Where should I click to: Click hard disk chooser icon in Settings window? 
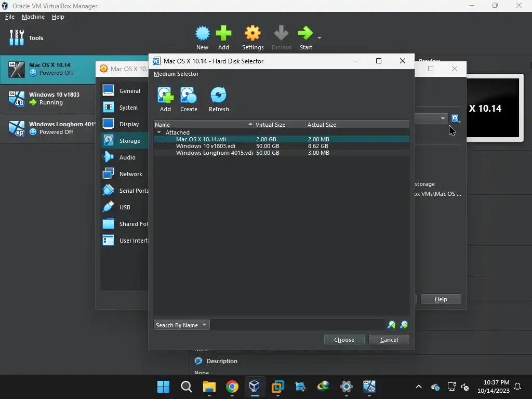coord(455,118)
